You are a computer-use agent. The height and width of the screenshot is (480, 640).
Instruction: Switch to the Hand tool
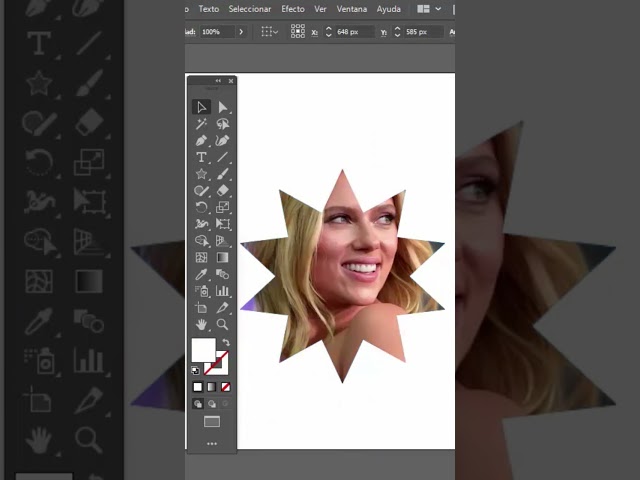201,324
